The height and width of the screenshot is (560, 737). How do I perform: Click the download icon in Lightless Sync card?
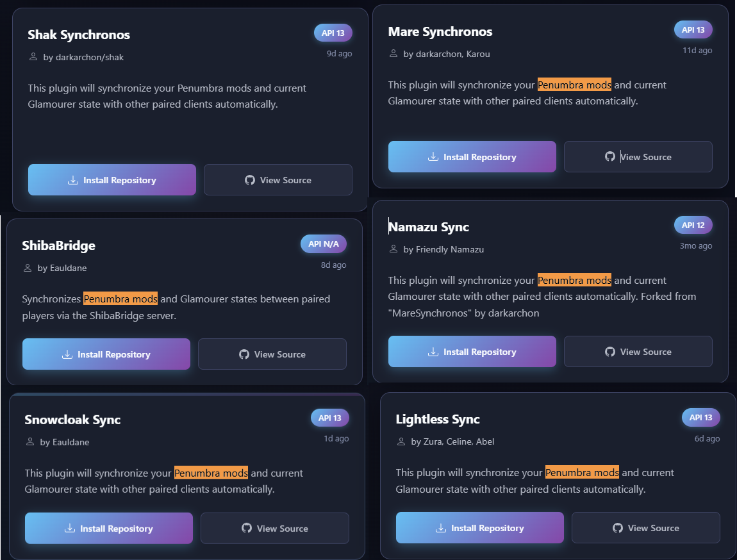click(440, 528)
